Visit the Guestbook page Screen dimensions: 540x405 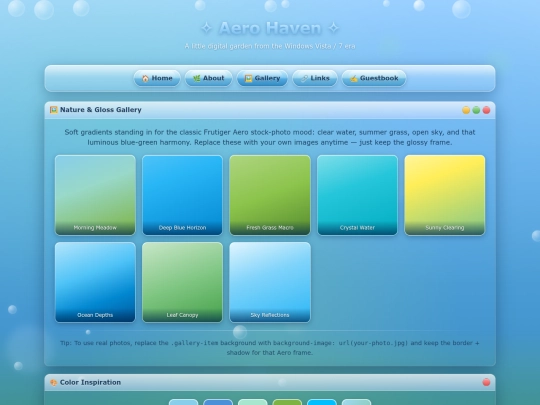coord(374,78)
